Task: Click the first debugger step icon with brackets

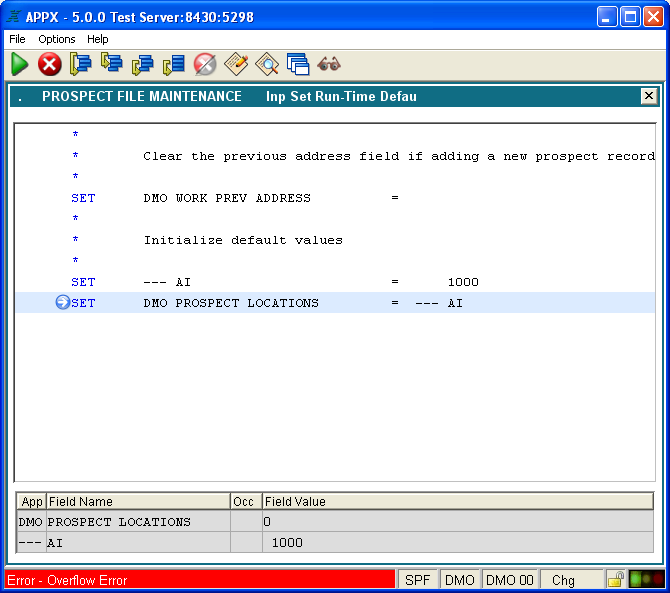Action: click(x=81, y=64)
